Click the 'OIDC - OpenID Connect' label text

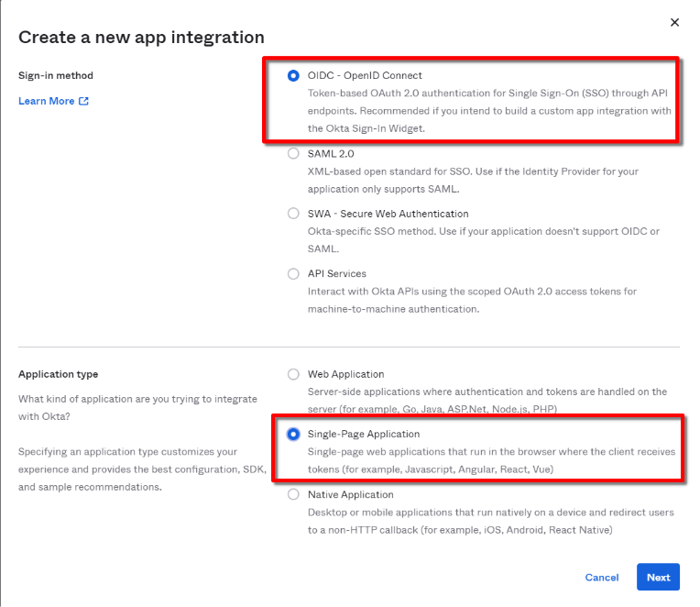(x=365, y=75)
